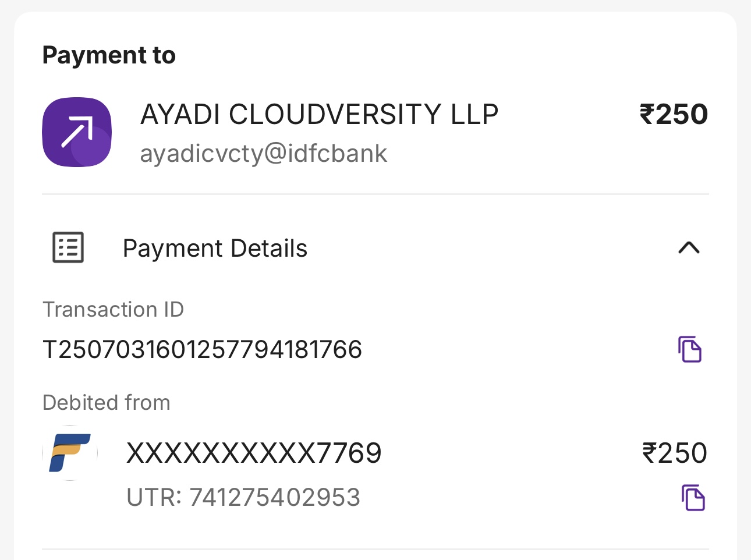Click the "Debited from" label

[x=107, y=403]
